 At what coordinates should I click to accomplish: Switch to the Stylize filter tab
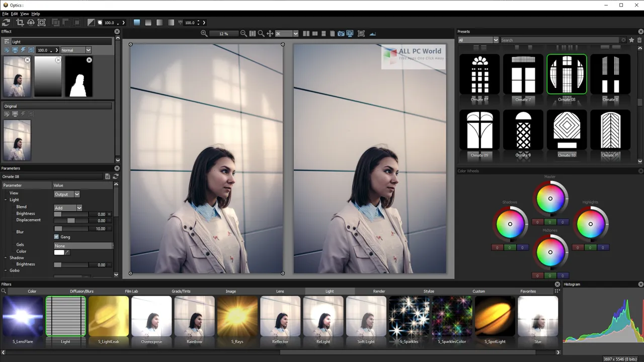coord(429,291)
